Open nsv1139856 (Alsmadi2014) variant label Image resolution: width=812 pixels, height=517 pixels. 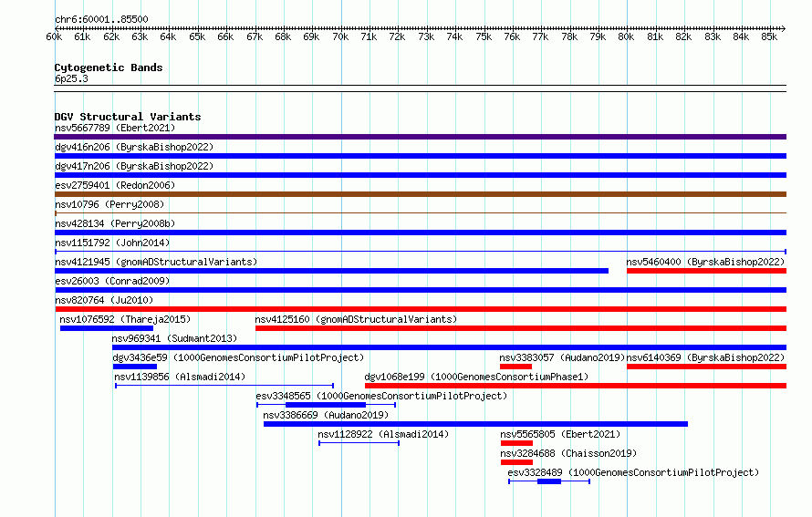coord(180,377)
